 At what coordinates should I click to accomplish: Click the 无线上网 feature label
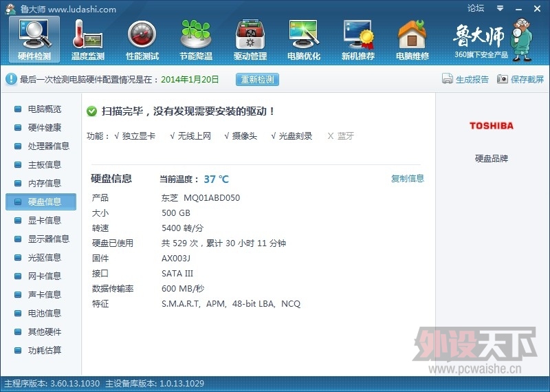pos(195,135)
